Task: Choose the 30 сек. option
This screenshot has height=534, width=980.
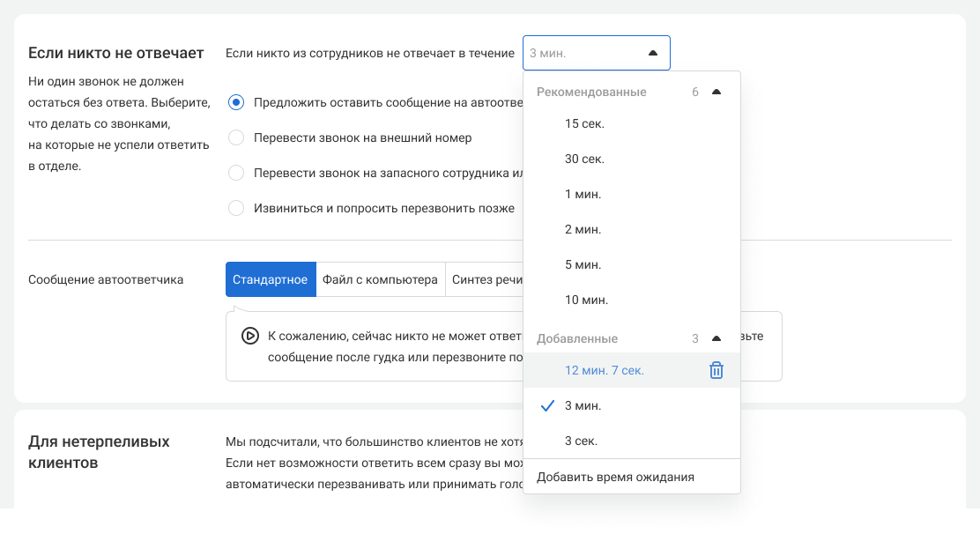Action: tap(584, 159)
